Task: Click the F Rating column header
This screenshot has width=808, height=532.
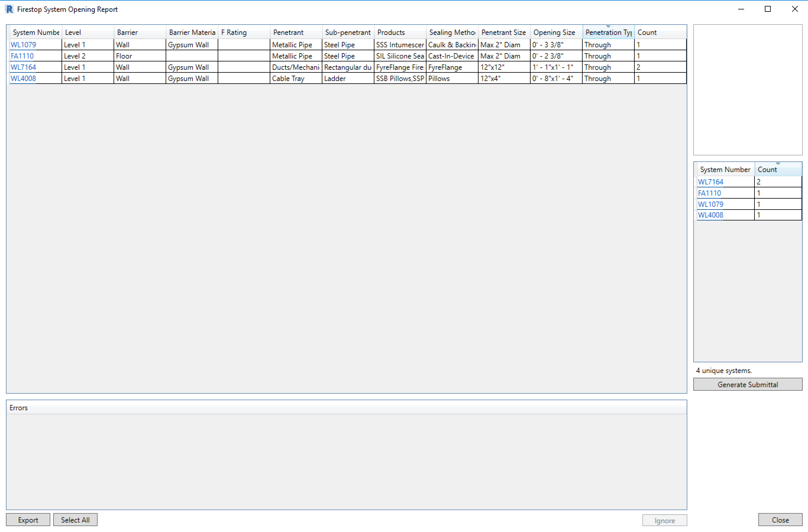Action: [244, 33]
